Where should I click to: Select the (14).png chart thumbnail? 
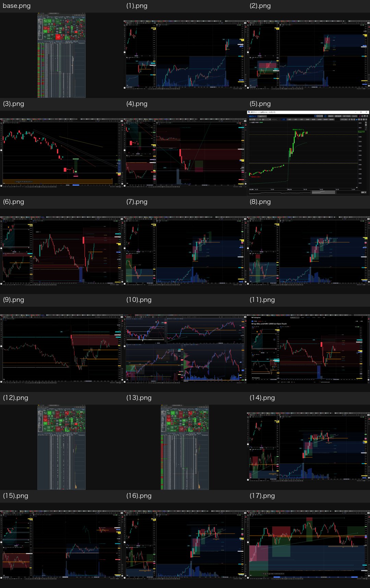pos(308,447)
